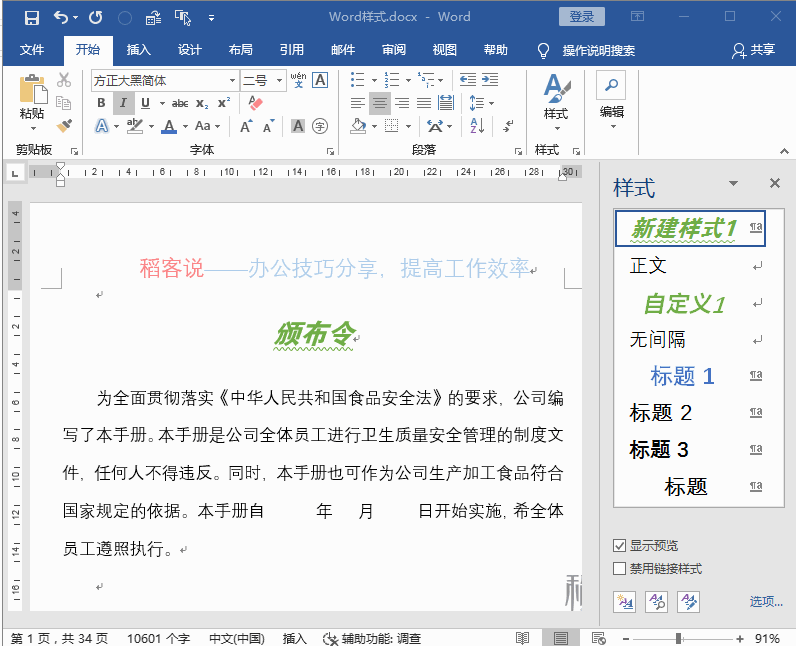Image resolution: width=796 pixels, height=646 pixels.
Task: Click the Cut scissors icon
Action: (63, 80)
